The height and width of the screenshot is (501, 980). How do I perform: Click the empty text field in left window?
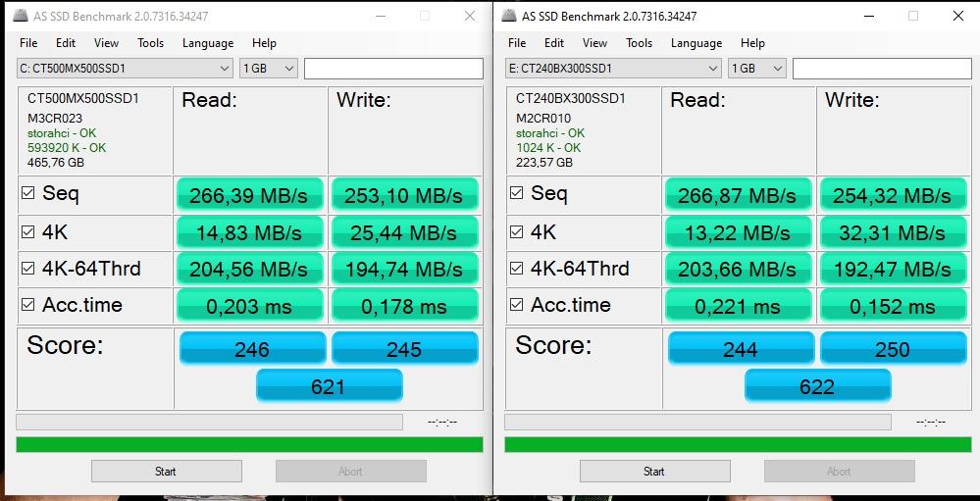[393, 69]
